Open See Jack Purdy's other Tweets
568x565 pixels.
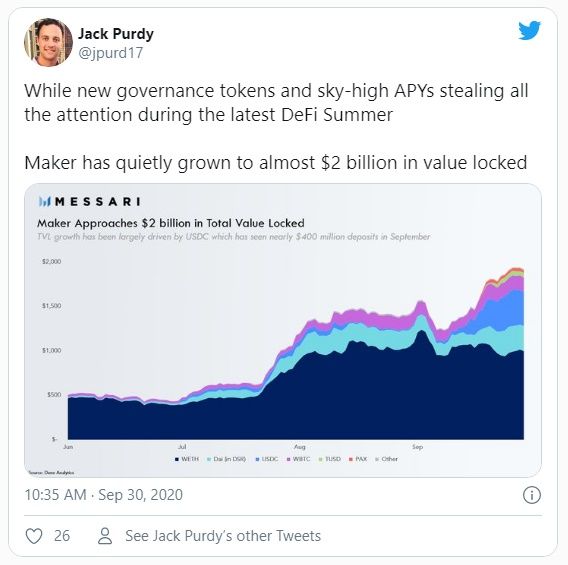click(223, 536)
